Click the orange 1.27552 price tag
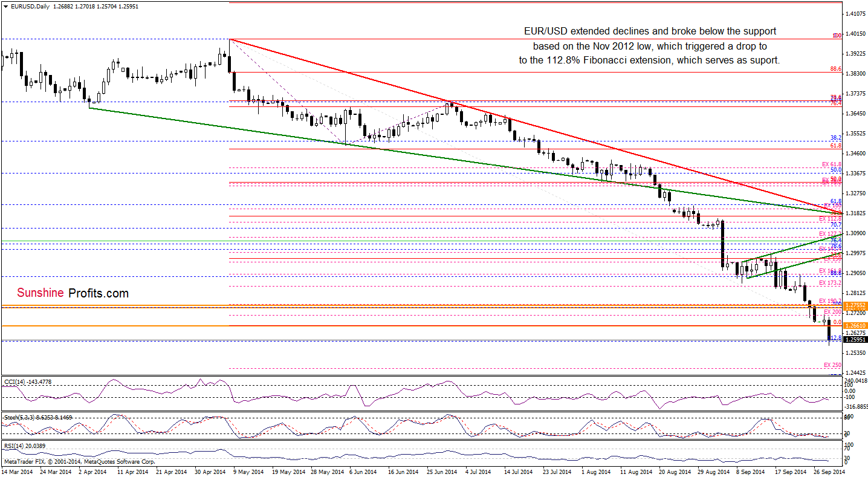The image size is (868, 477). coord(856,305)
